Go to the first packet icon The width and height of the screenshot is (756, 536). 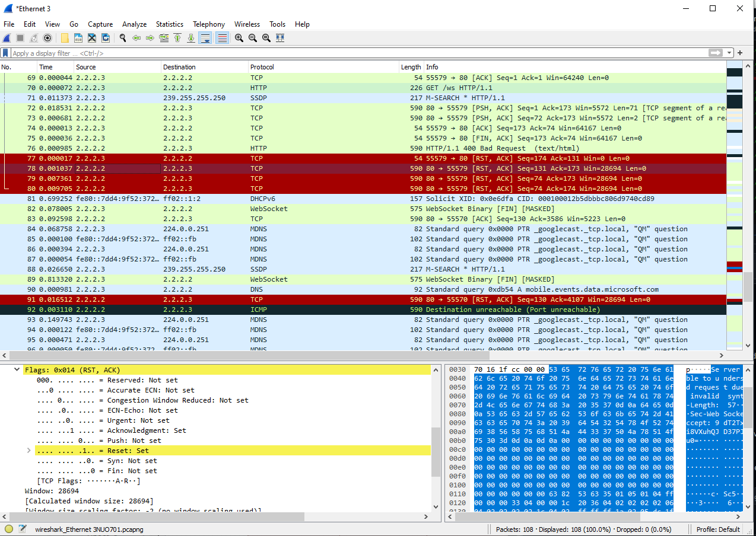pyautogui.click(x=177, y=38)
